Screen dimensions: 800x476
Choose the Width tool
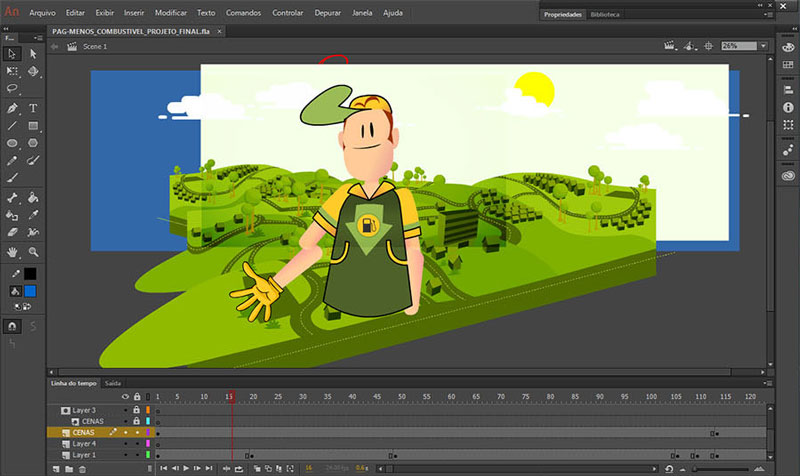tap(33, 233)
